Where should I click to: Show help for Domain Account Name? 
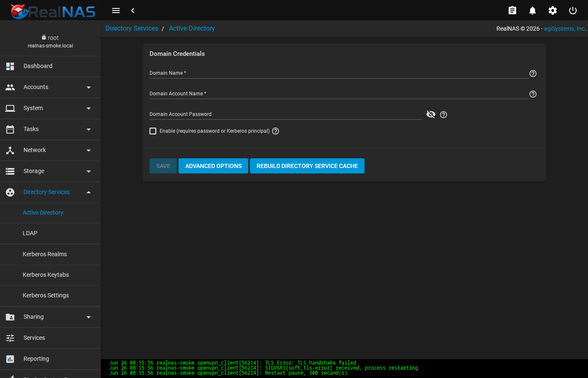point(533,94)
